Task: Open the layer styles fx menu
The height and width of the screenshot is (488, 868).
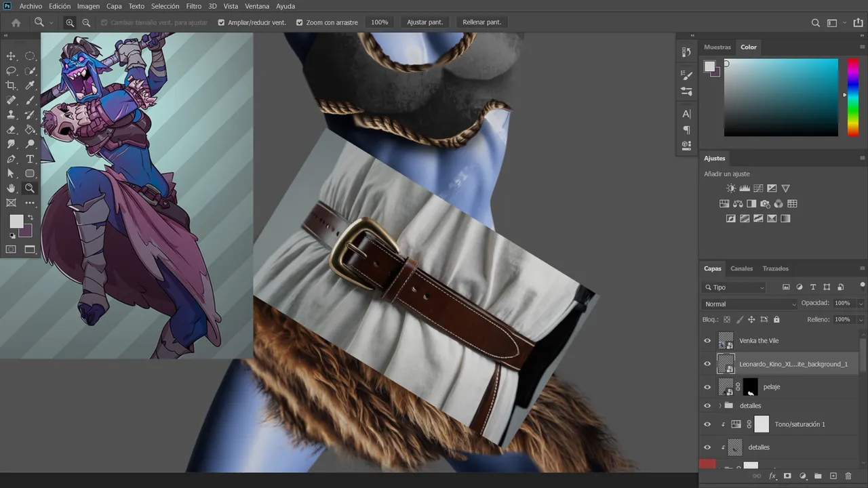Action: (x=772, y=476)
